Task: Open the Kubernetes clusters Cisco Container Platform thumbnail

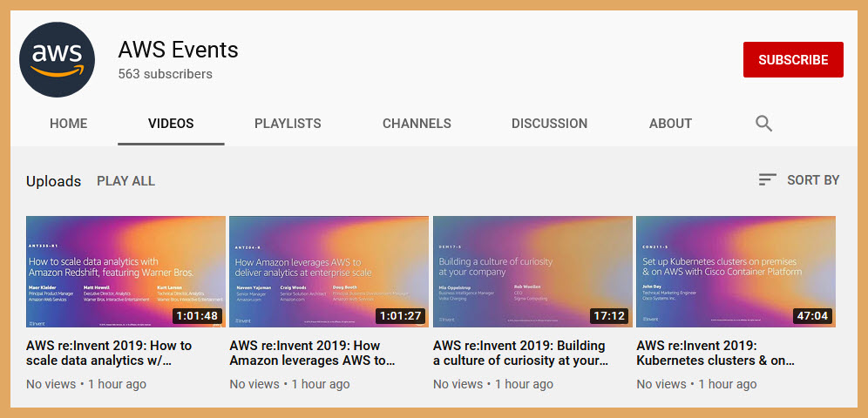Action: pyautogui.click(x=736, y=272)
